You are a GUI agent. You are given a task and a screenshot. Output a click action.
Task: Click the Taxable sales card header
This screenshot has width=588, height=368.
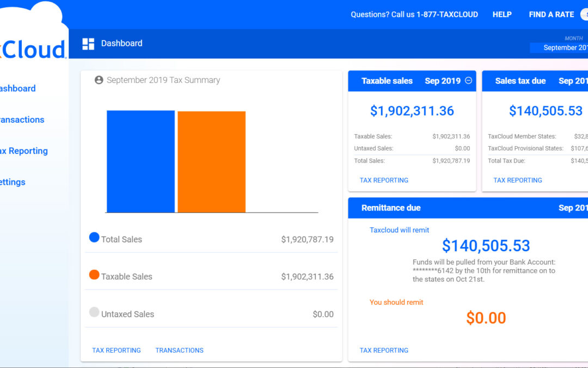coord(412,81)
